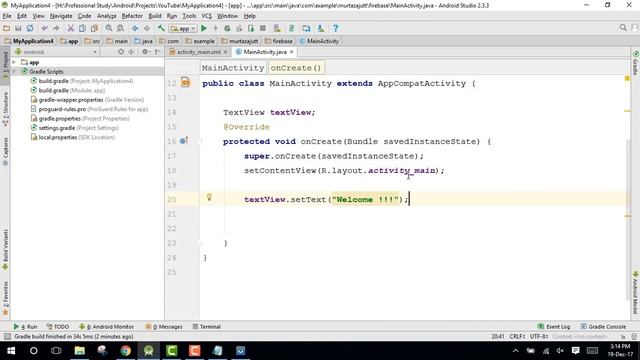
Task: Open the Build menu
Action: coord(155,16)
